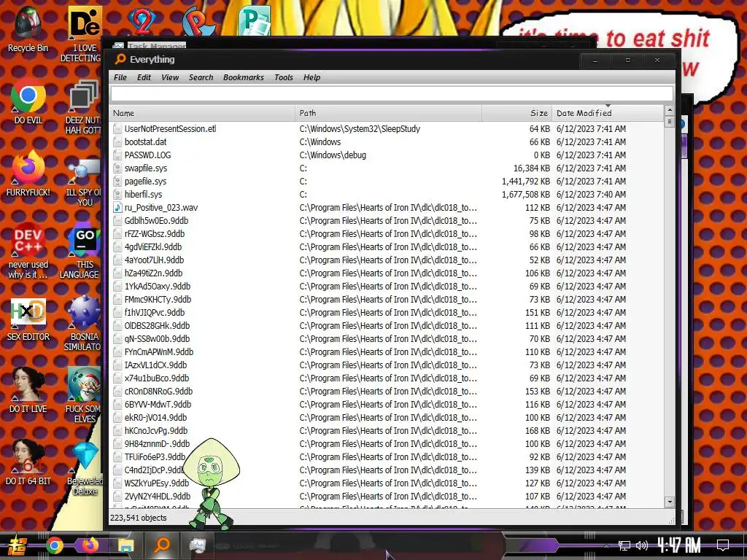Click the Everything search input box
The image size is (747, 560).
[x=392, y=94]
